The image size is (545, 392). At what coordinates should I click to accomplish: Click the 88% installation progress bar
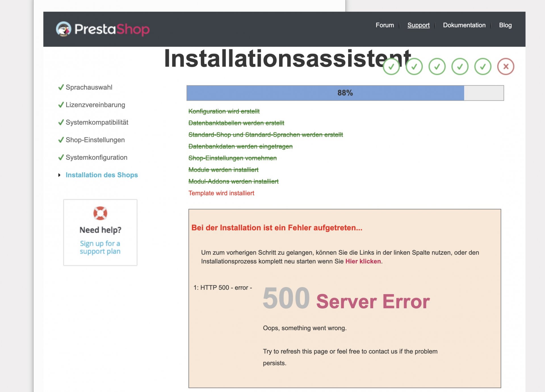click(x=345, y=93)
